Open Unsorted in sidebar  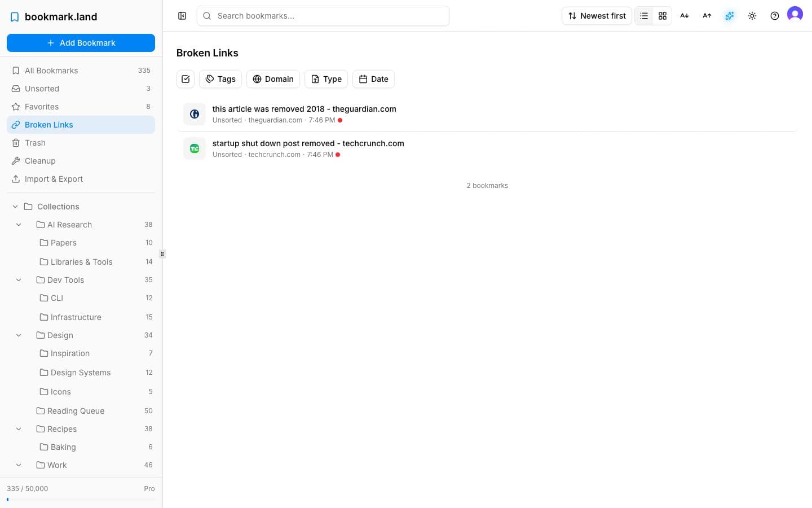(81, 89)
